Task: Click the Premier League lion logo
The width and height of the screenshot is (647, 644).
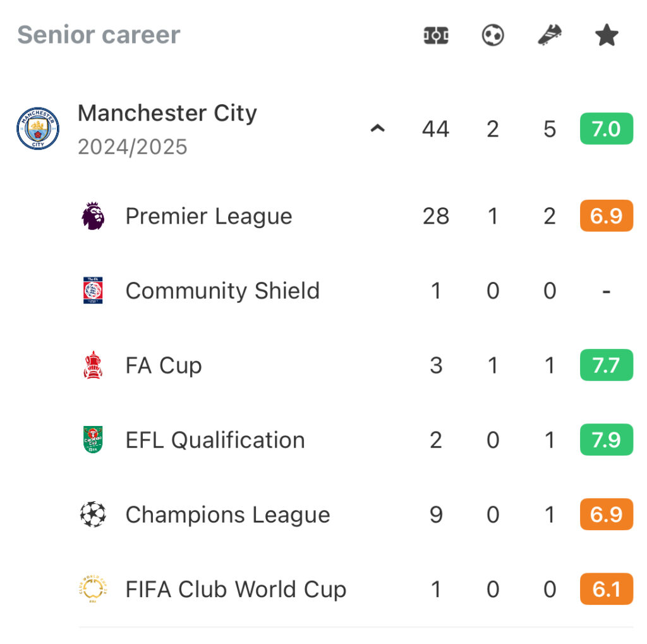Action: tap(93, 216)
